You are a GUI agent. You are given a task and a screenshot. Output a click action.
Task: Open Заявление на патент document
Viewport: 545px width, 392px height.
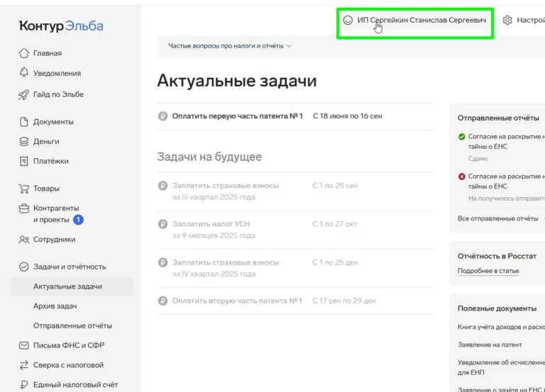tap(490, 345)
